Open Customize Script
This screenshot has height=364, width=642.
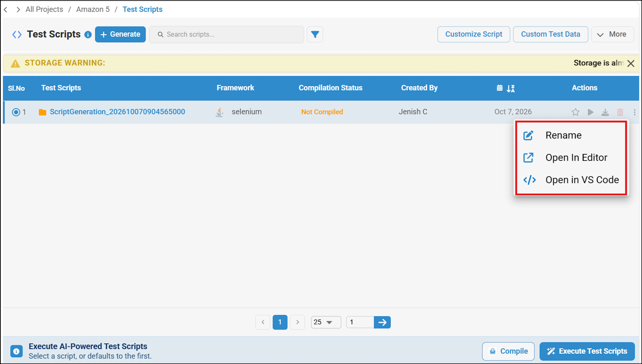pos(473,34)
